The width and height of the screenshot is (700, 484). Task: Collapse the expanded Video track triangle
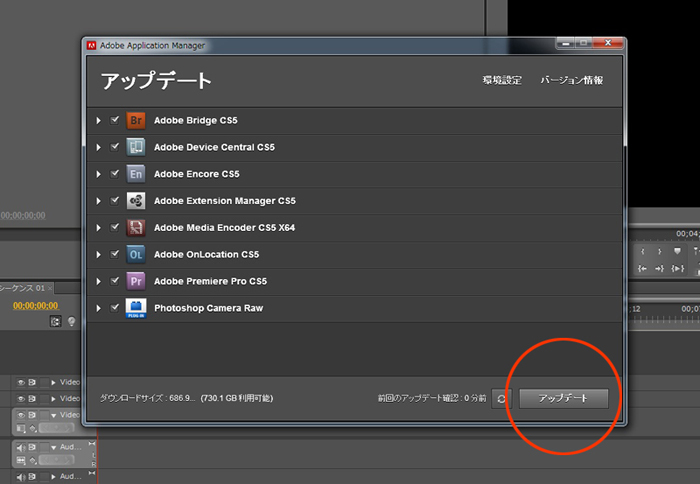tap(54, 415)
